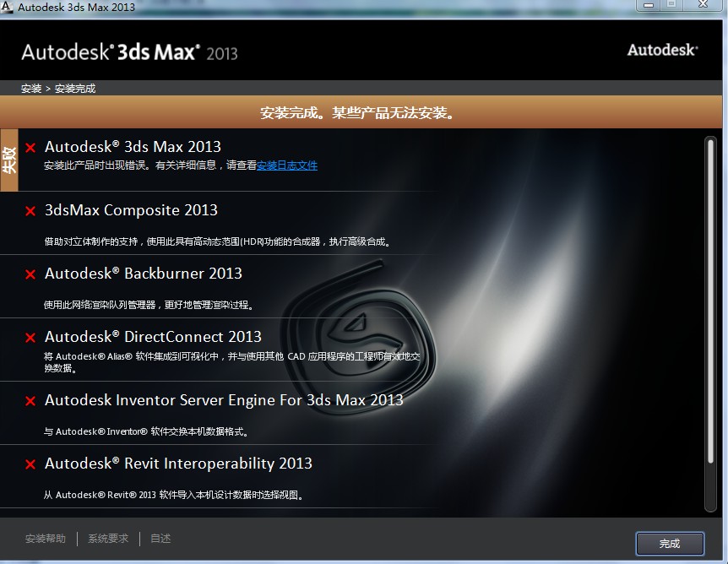Open the 自述 readme link
Screen dimensions: 728x564
point(160,539)
